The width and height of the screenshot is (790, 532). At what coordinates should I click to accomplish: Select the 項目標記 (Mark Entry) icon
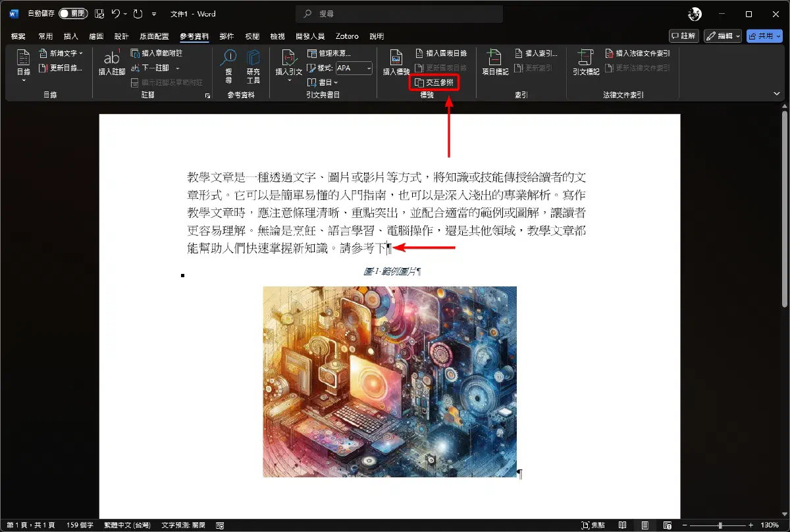(495, 65)
